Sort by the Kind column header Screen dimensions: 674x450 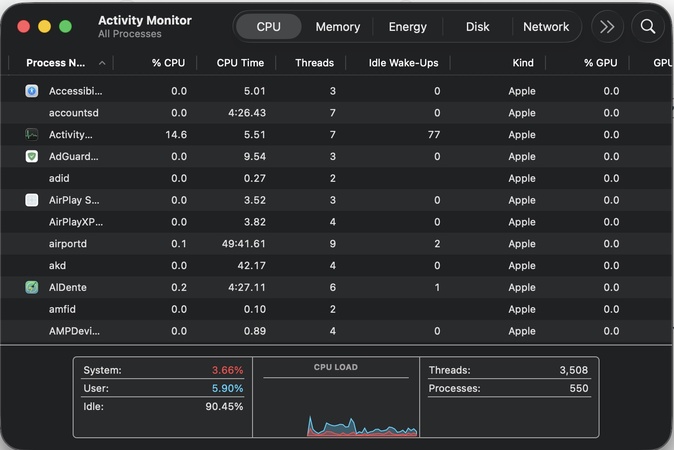[523, 63]
